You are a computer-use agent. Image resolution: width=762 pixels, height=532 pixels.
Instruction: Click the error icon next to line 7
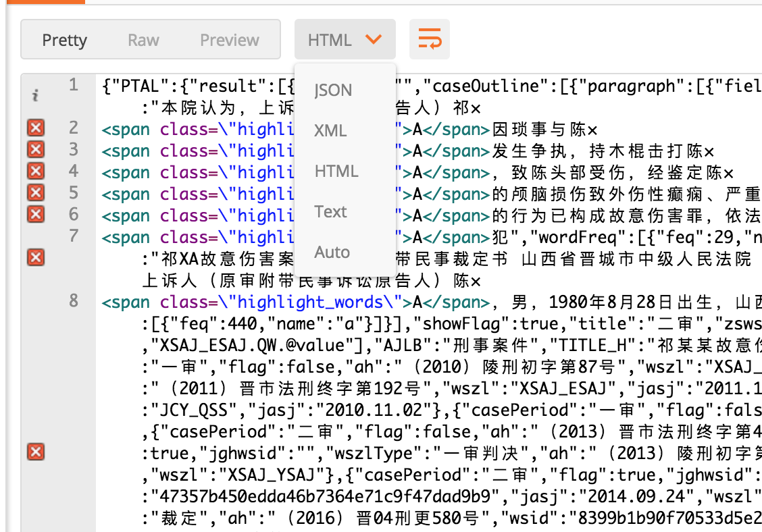[35, 257]
